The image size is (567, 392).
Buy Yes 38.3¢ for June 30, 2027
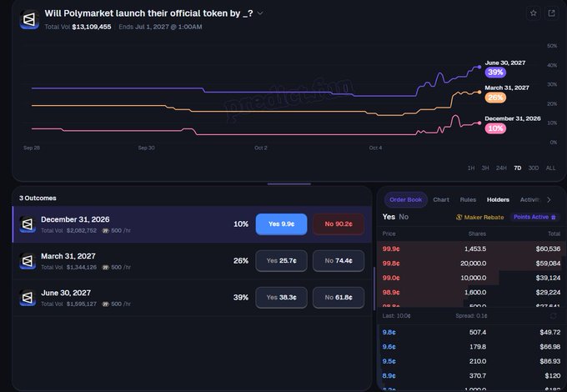click(x=281, y=298)
